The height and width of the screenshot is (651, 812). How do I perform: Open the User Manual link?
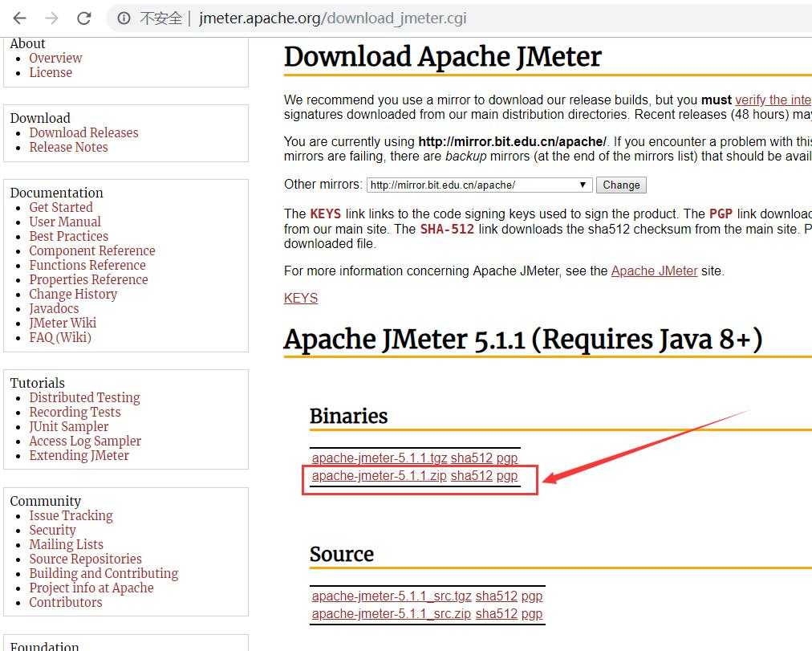[x=65, y=222]
